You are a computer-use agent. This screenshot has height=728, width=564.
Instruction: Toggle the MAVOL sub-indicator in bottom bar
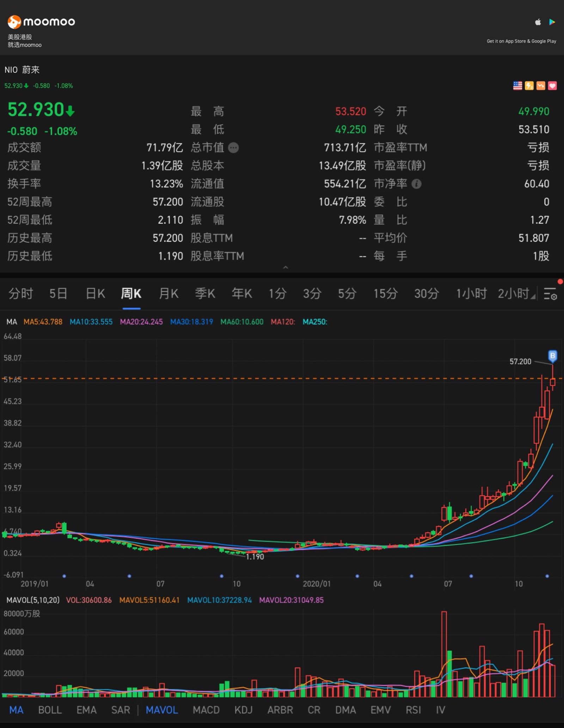tap(162, 710)
